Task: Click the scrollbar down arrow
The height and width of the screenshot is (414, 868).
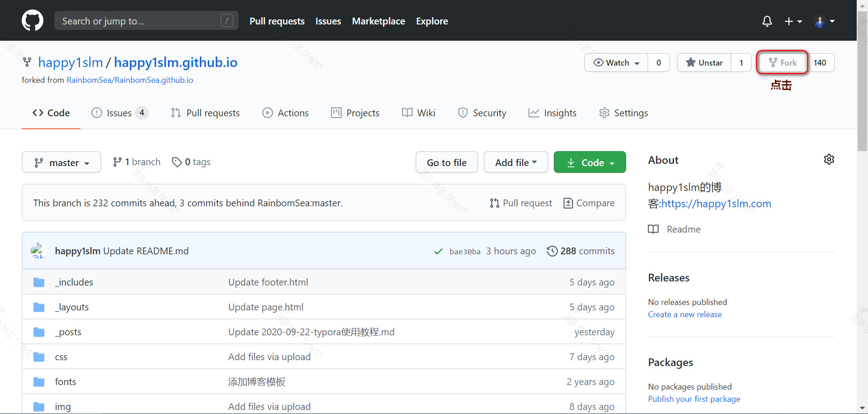Action: [x=863, y=409]
